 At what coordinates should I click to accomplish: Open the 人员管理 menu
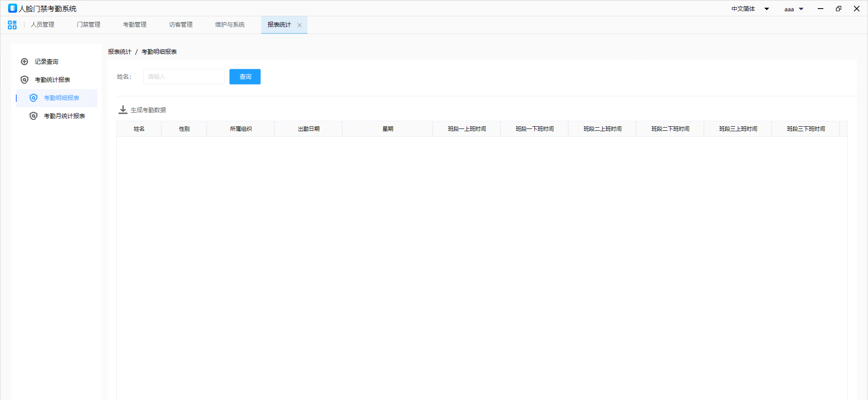pyautogui.click(x=42, y=24)
